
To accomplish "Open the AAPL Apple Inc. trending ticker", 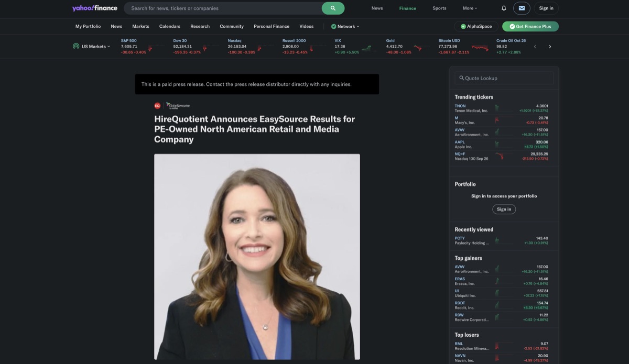I will click(x=501, y=144).
